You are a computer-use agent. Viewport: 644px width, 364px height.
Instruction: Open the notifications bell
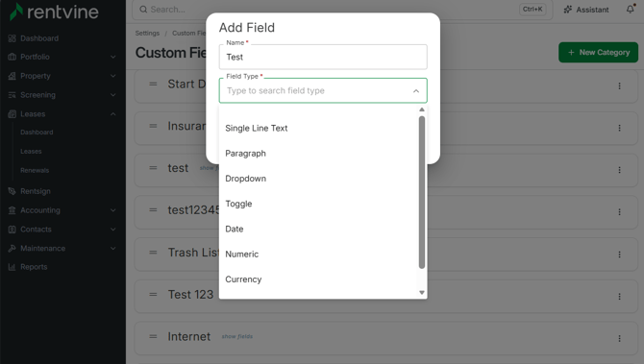pyautogui.click(x=631, y=9)
